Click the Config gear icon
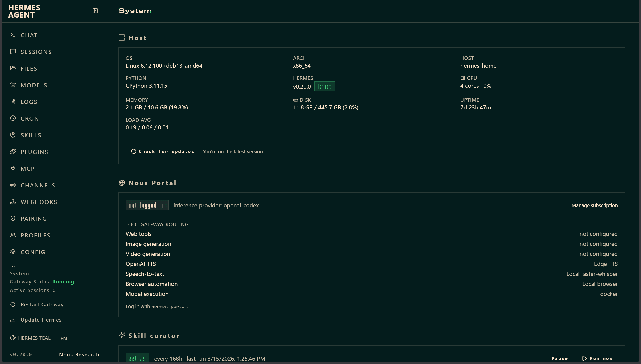The image size is (641, 364). click(x=13, y=252)
